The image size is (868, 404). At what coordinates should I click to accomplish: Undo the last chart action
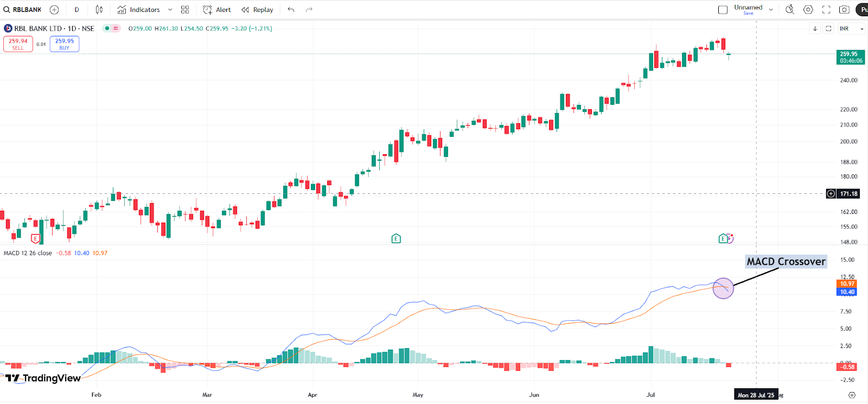(x=291, y=10)
